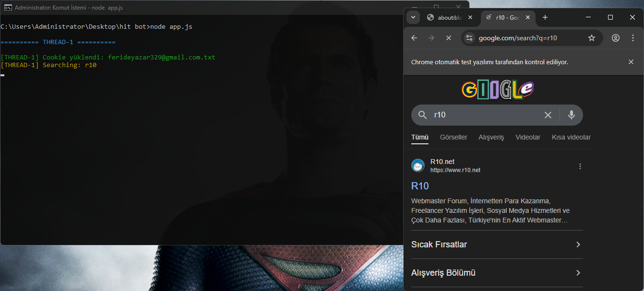Bookmark this page with star icon
The height and width of the screenshot is (291, 644).
(592, 38)
